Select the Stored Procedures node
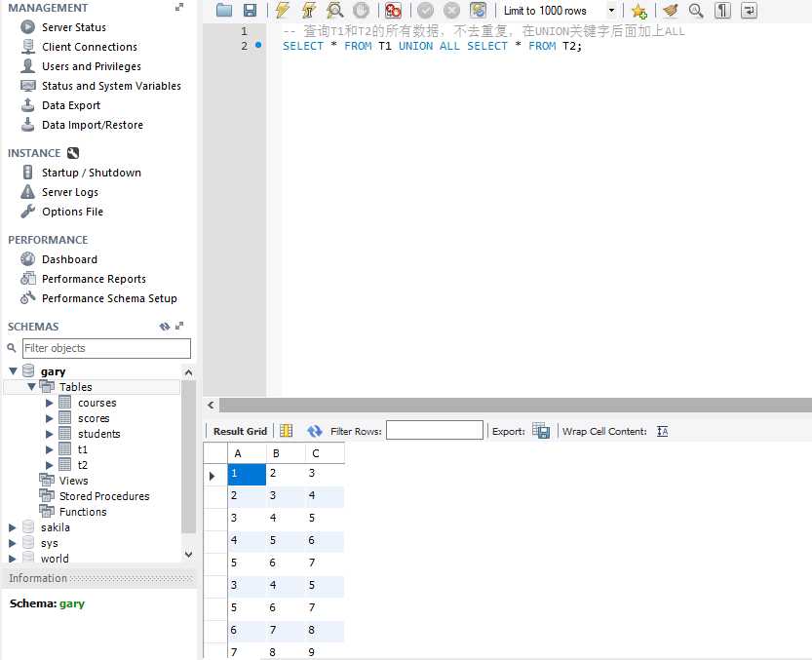 (x=104, y=496)
